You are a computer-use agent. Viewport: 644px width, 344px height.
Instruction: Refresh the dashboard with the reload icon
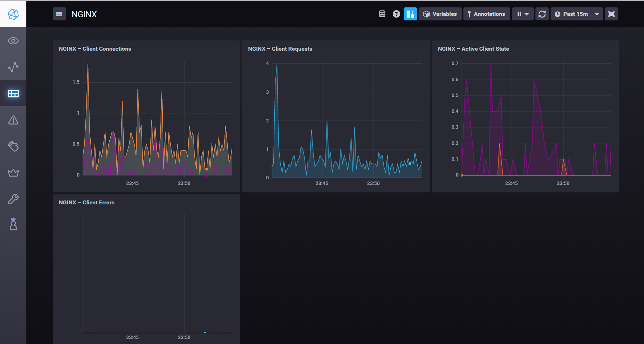click(542, 14)
